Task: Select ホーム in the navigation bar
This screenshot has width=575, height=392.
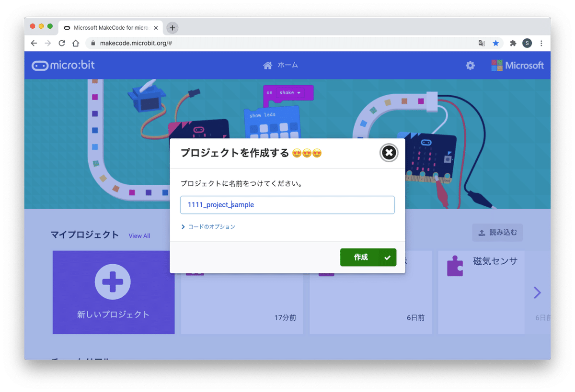Action: tap(280, 65)
